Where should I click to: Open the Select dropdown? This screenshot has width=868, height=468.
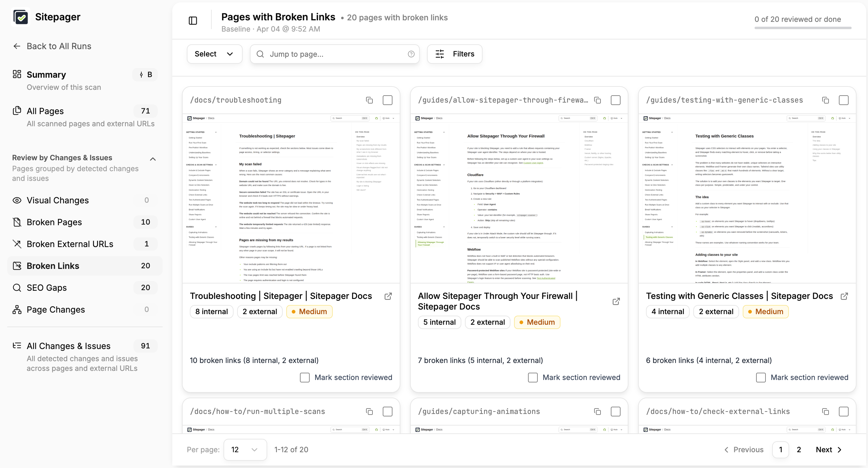(x=214, y=54)
